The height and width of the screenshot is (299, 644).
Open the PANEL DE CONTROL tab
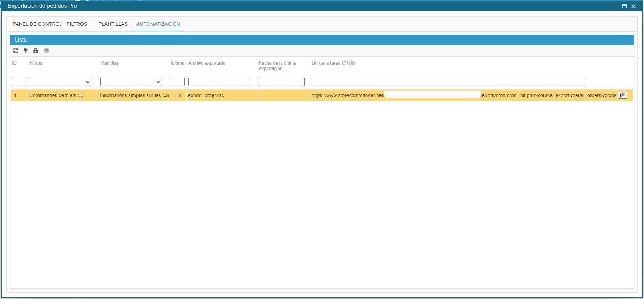[37, 24]
